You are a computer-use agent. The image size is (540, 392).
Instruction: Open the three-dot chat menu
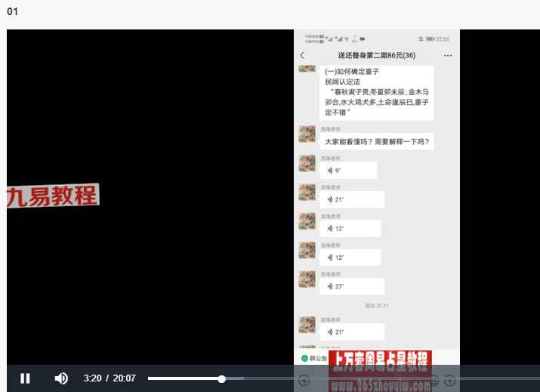point(448,56)
